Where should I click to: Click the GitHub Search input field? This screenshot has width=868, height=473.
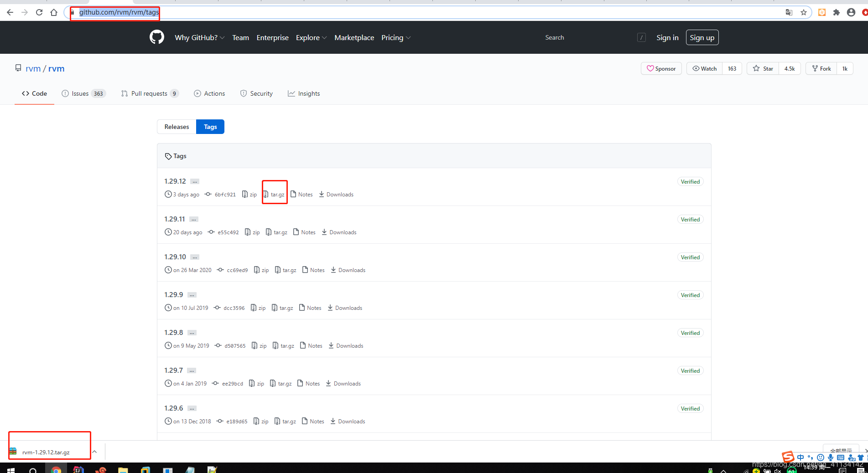tap(595, 37)
